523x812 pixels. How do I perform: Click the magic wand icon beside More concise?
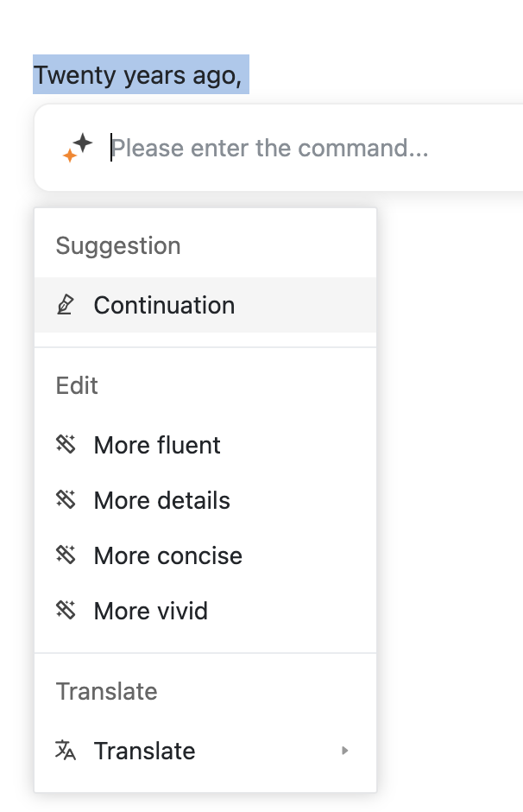pos(66,555)
